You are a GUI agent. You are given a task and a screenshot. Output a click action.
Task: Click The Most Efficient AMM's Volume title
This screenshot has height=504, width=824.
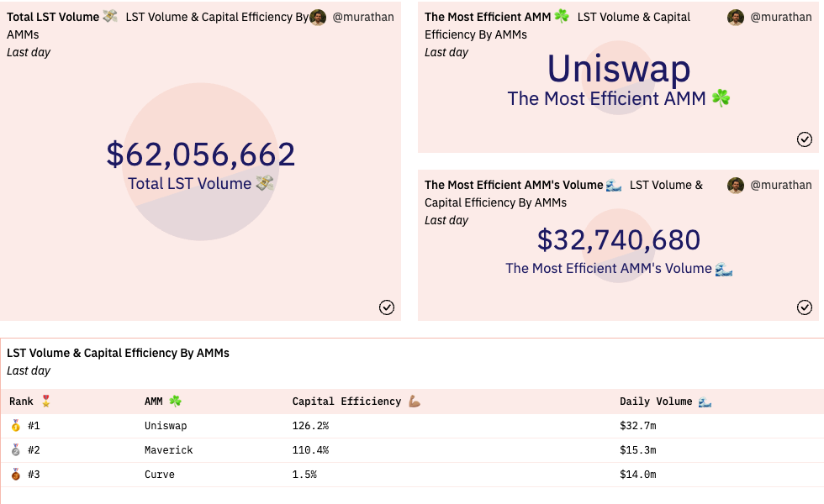coord(514,185)
